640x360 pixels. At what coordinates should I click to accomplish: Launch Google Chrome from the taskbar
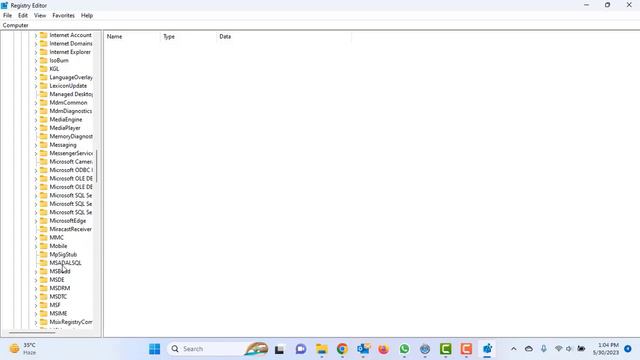coord(342,349)
